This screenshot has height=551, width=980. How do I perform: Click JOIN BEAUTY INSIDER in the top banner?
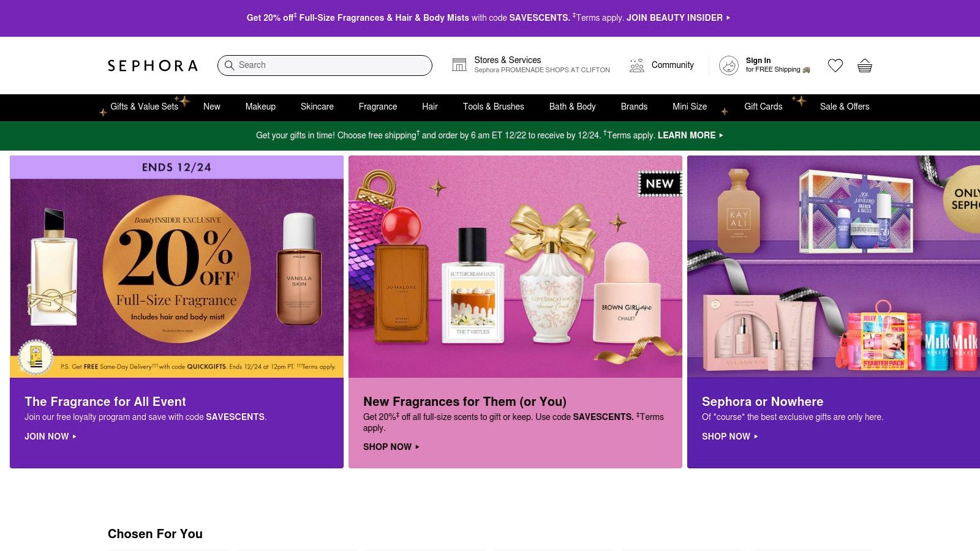coord(674,18)
